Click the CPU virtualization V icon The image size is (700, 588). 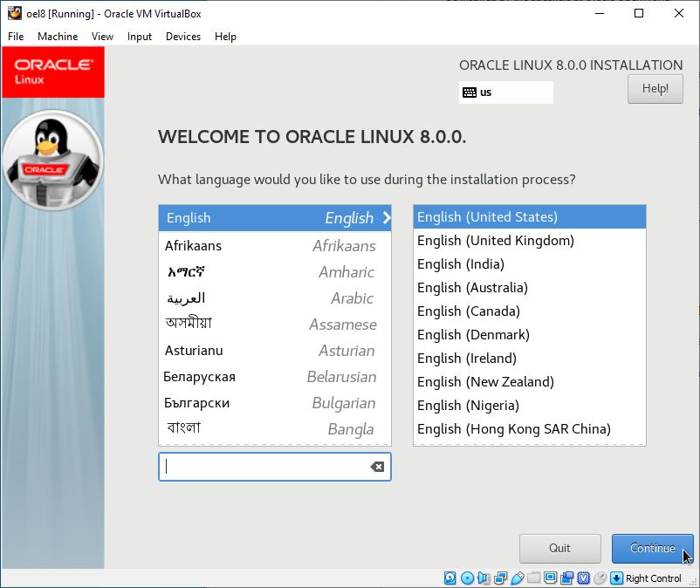pyautogui.click(x=584, y=578)
